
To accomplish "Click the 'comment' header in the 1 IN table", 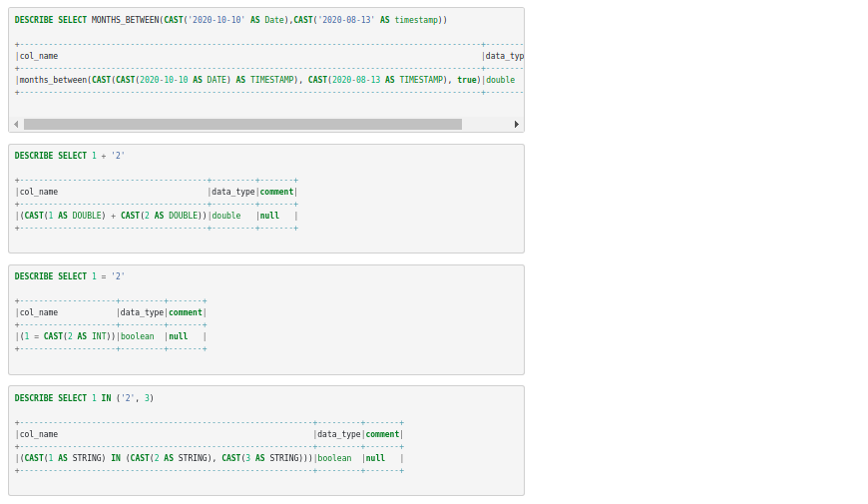I will 382,434.
